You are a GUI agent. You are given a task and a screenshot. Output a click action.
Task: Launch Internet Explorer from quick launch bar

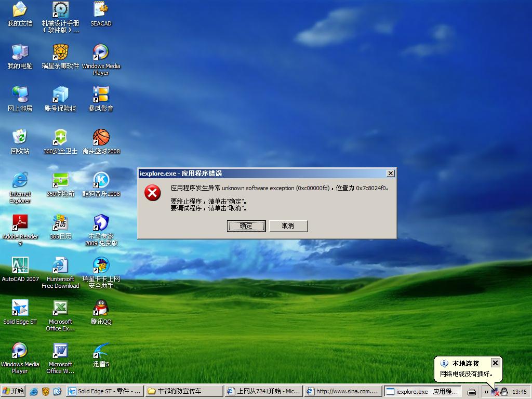pos(34,392)
